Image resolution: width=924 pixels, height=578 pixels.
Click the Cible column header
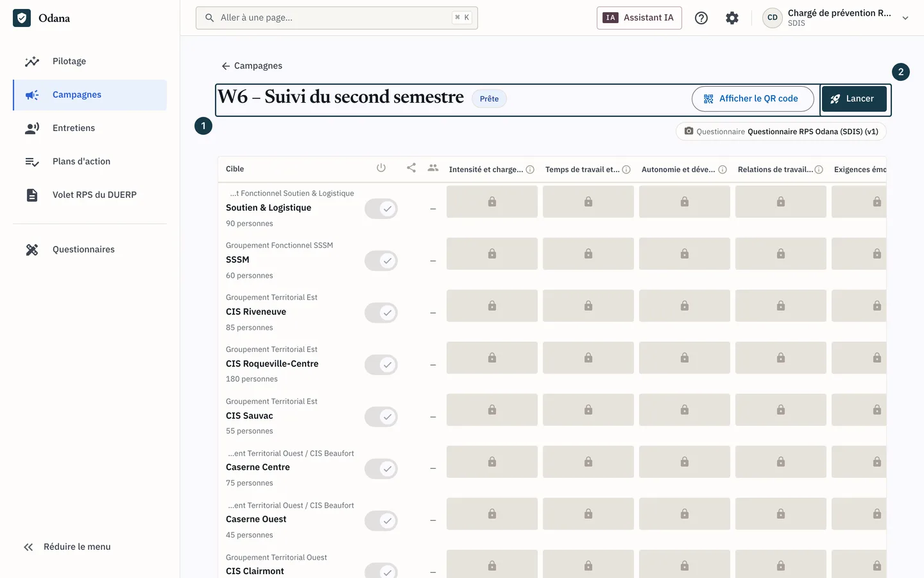(235, 169)
